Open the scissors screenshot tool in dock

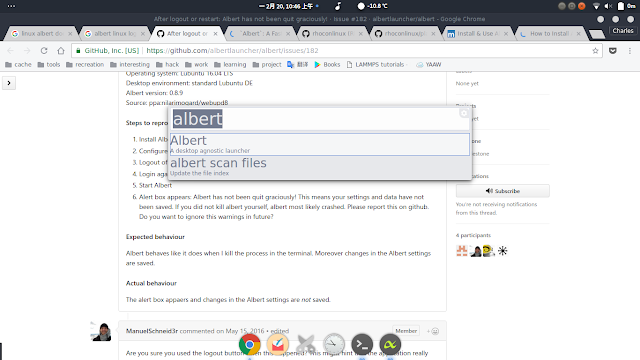[x=306, y=344]
